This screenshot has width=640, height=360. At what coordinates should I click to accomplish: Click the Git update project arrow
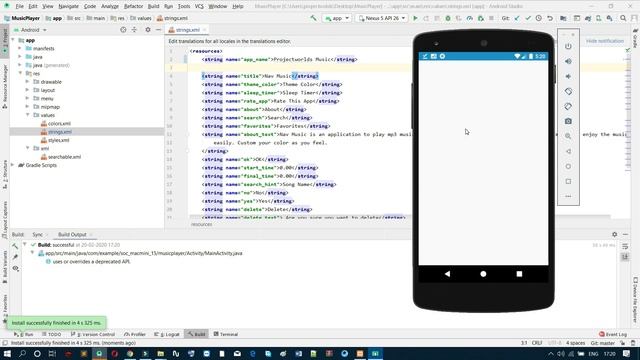click(517, 18)
